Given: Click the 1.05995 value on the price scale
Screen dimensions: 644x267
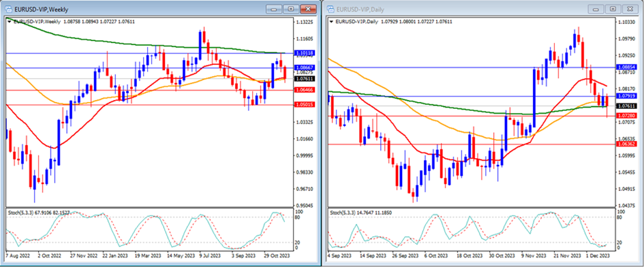Looking at the screenshot, I should (626, 155).
